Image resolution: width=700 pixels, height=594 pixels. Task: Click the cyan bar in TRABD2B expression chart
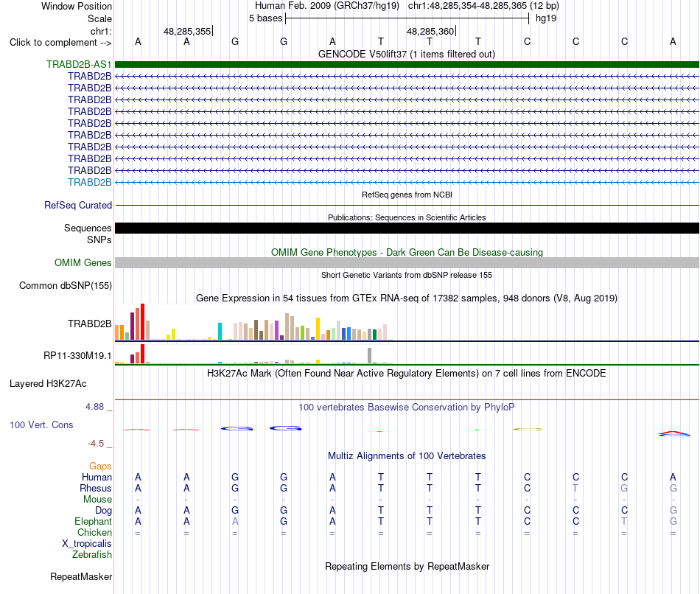220,332
